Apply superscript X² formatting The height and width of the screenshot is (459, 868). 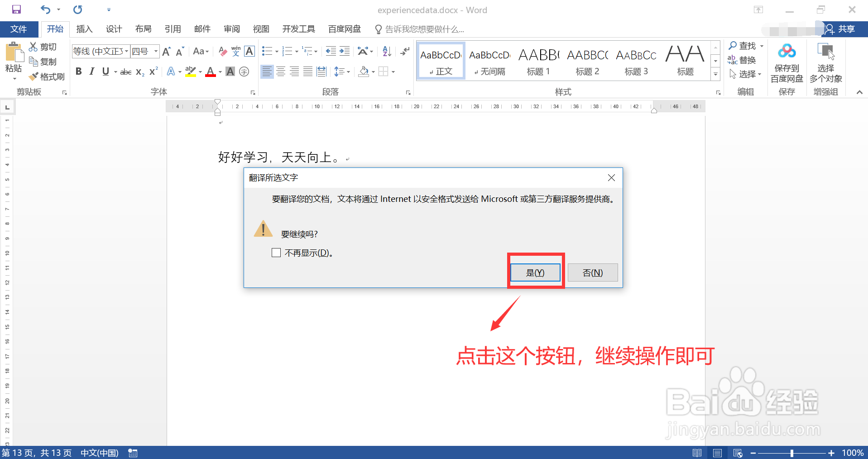tap(154, 72)
